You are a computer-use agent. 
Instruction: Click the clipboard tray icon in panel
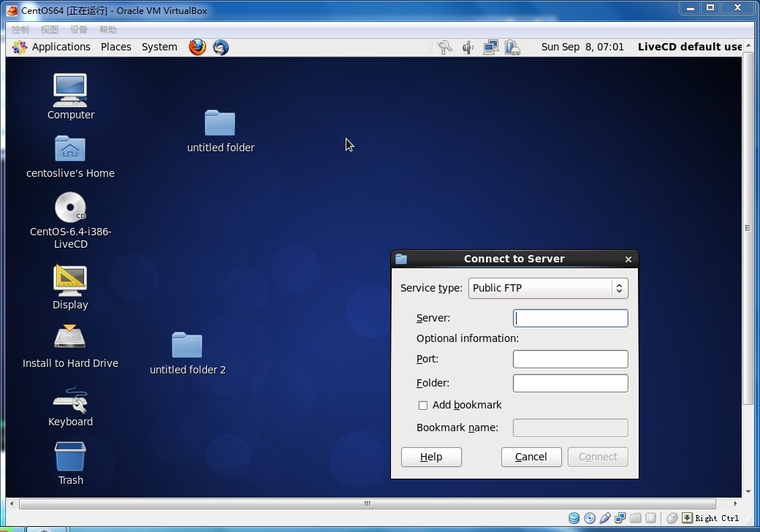(513, 47)
